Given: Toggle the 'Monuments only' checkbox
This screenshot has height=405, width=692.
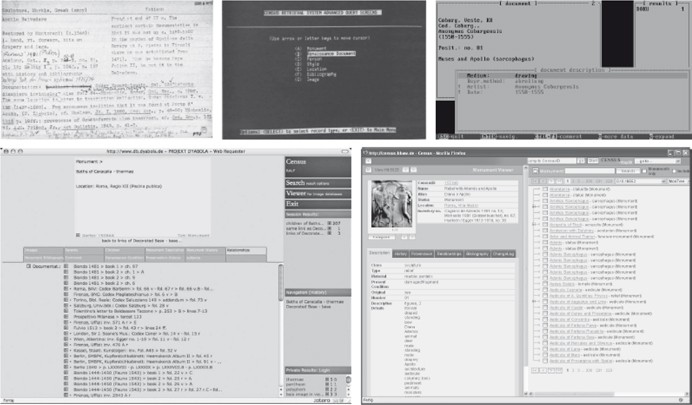Looking at the screenshot, I should pos(644,171).
